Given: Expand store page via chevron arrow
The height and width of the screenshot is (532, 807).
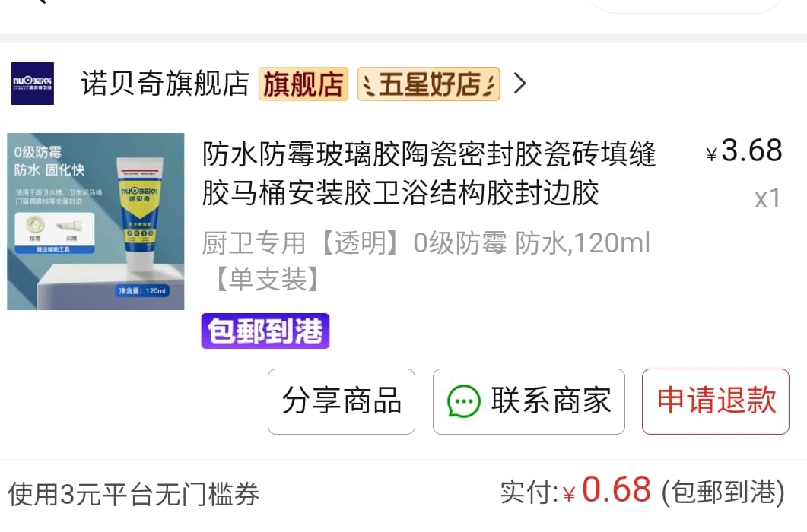Looking at the screenshot, I should (519, 84).
